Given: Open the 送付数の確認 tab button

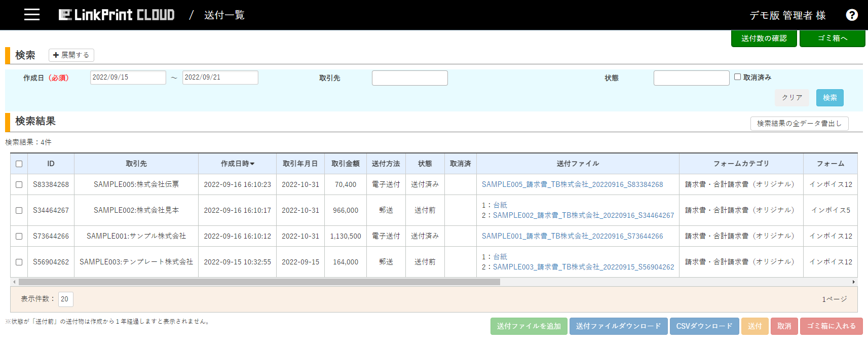Looking at the screenshot, I should pyautogui.click(x=764, y=38).
